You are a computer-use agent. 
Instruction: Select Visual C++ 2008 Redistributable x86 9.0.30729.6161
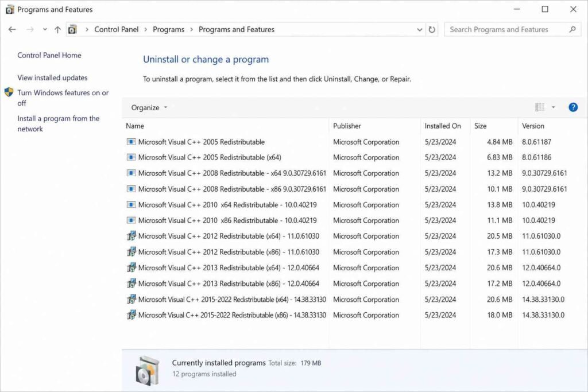pyautogui.click(x=232, y=189)
